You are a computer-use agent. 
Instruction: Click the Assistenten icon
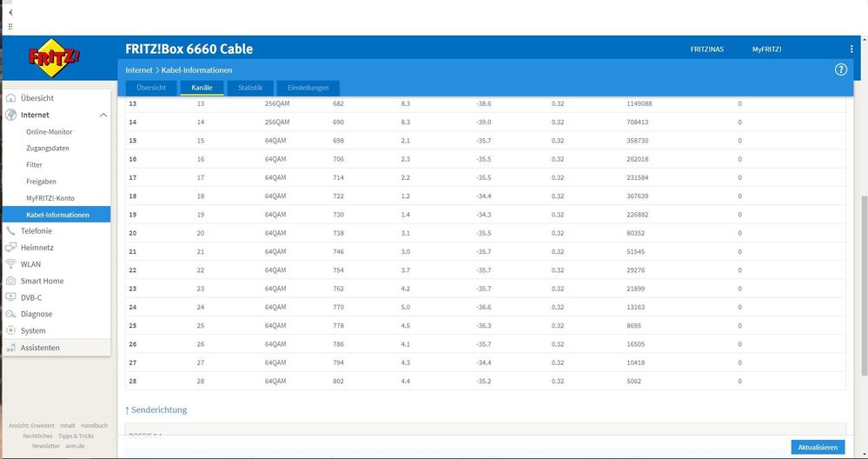pyautogui.click(x=10, y=348)
